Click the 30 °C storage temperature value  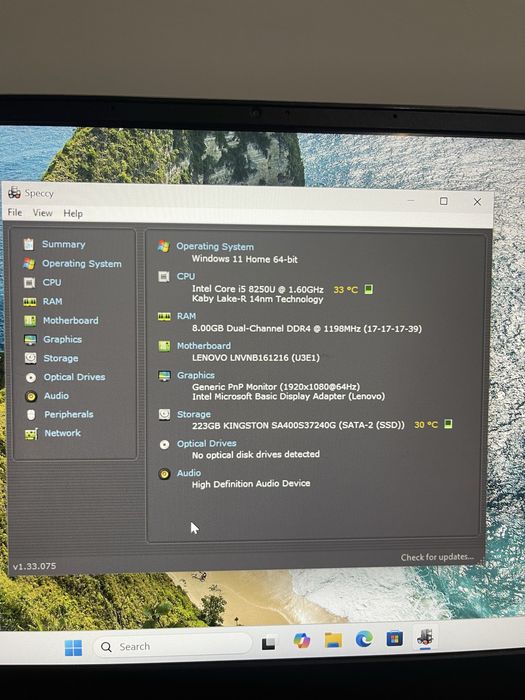426,425
